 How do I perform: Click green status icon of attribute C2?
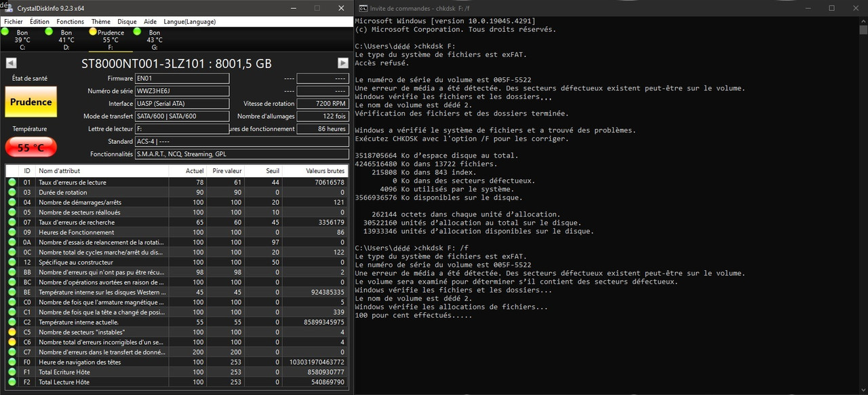pyautogui.click(x=12, y=322)
